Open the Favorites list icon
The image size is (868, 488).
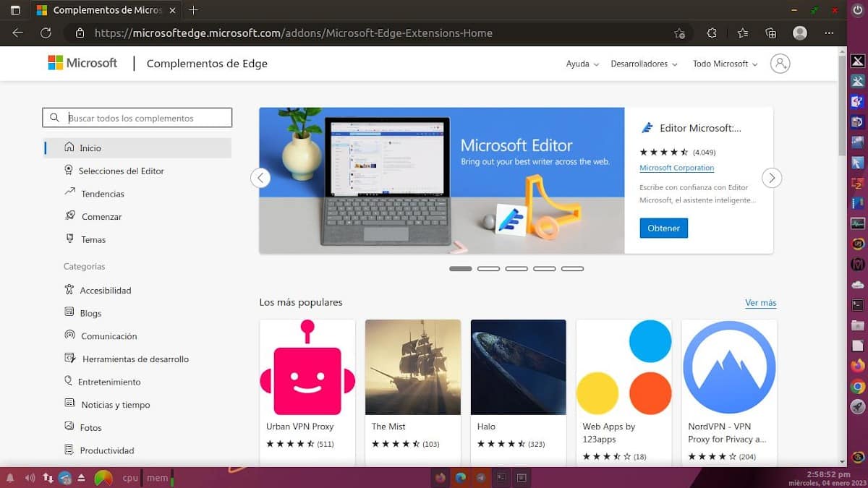743,33
